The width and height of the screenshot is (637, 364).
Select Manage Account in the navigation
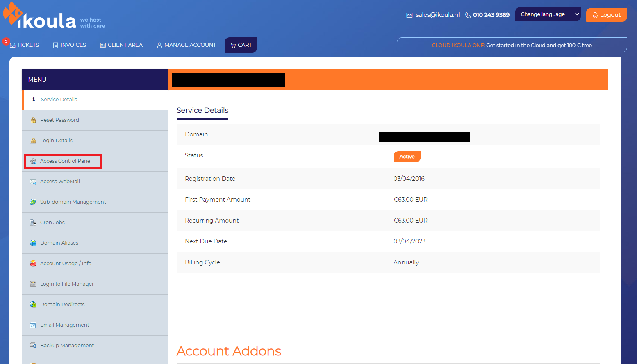click(x=187, y=45)
